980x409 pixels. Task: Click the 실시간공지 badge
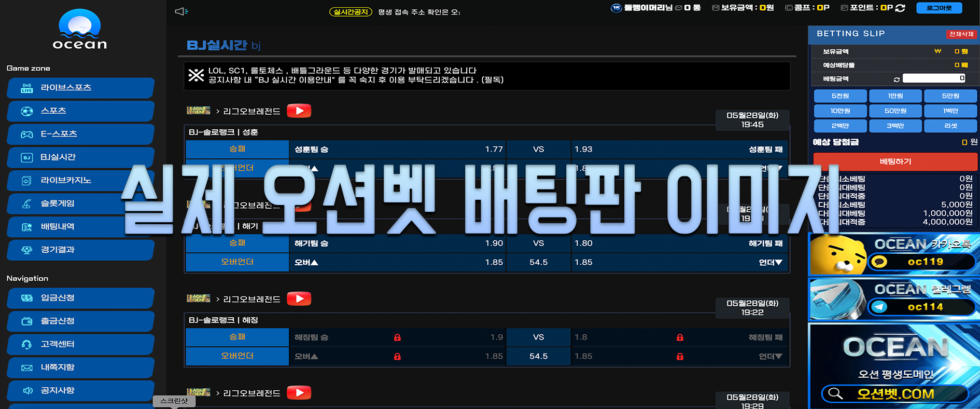click(351, 12)
